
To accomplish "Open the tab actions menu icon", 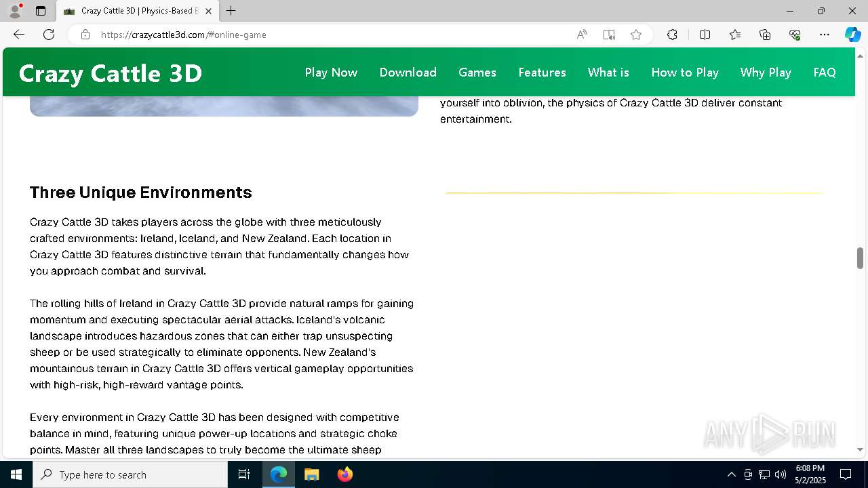I will (41, 11).
